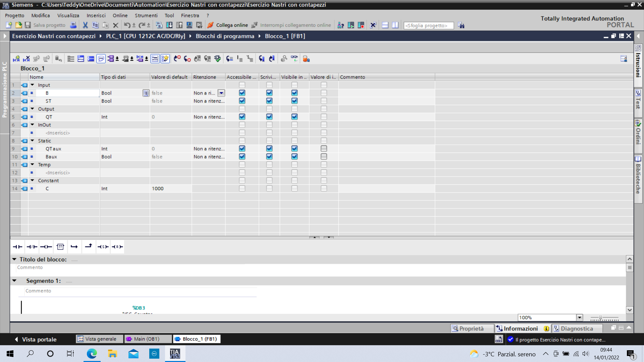Uncheck Scrivibile checkbox for Baux
Image resolution: width=644 pixels, height=362 pixels.
(269, 157)
